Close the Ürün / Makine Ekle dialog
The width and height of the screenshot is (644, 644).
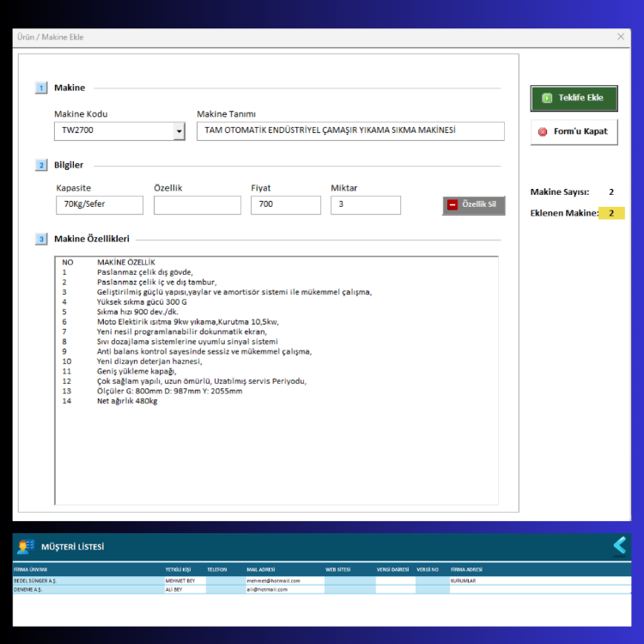[x=621, y=37]
